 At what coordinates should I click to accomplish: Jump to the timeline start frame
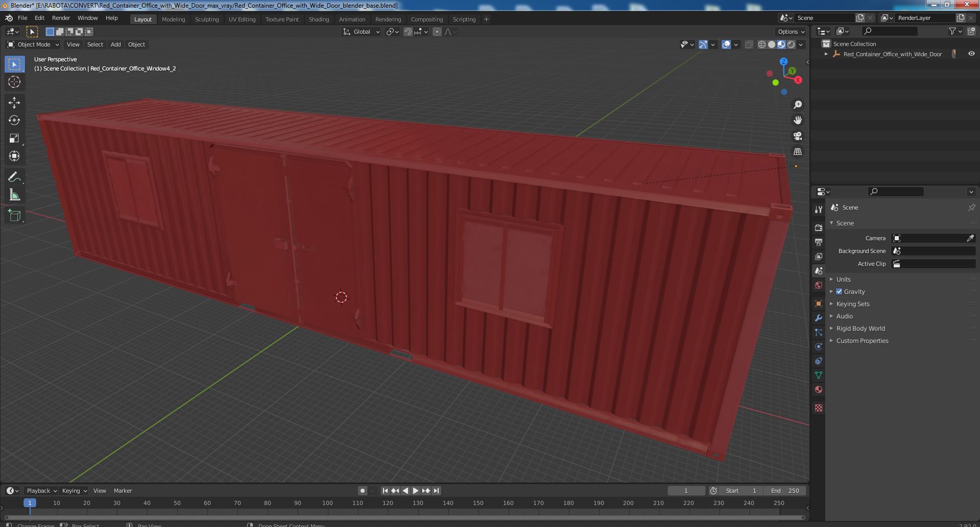386,491
